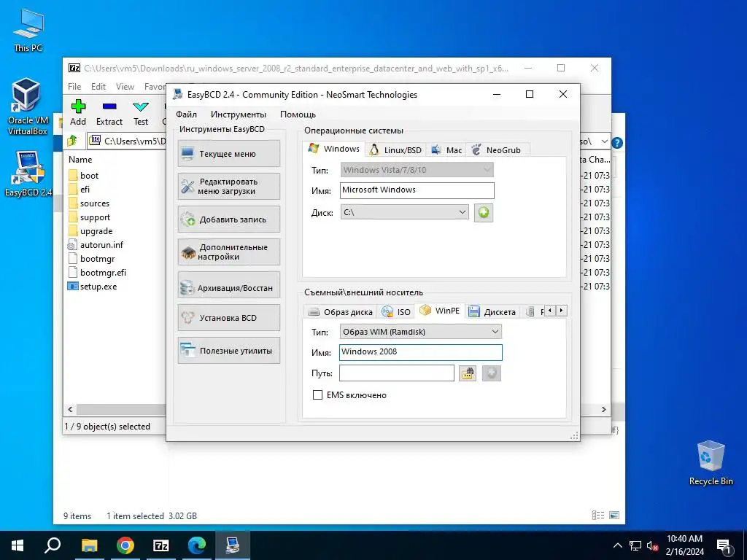Open Google Chrome from the taskbar

tap(125, 545)
